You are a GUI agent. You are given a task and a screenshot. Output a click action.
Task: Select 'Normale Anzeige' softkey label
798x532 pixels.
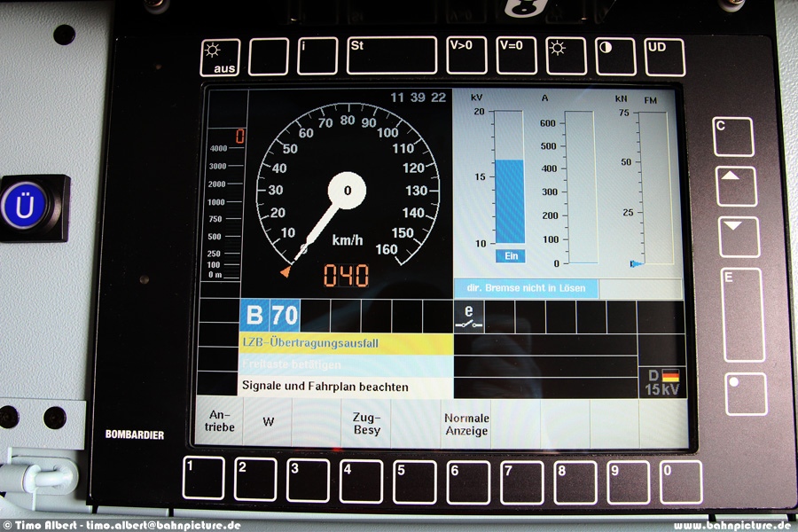[466, 424]
